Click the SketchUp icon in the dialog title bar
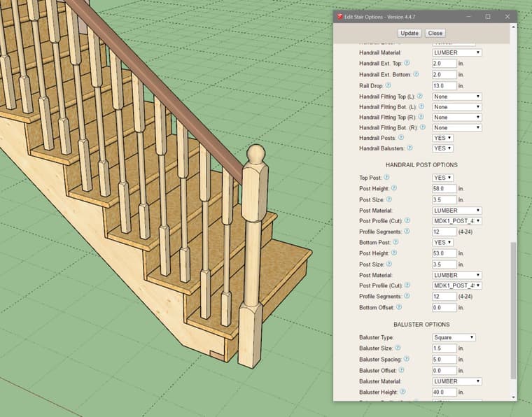 point(340,16)
